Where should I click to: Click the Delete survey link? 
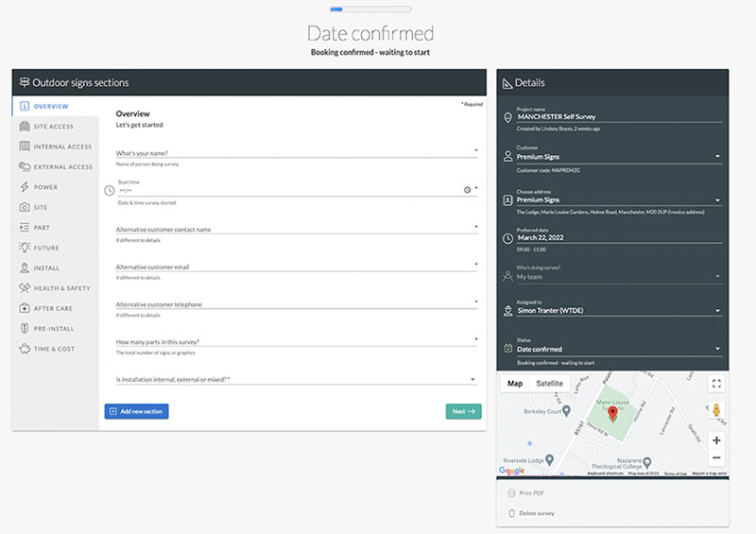point(537,513)
